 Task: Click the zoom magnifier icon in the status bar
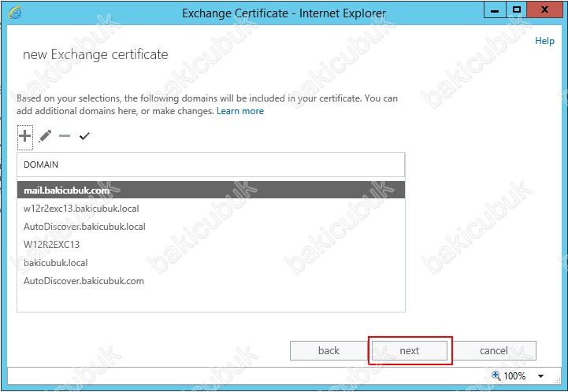(496, 375)
